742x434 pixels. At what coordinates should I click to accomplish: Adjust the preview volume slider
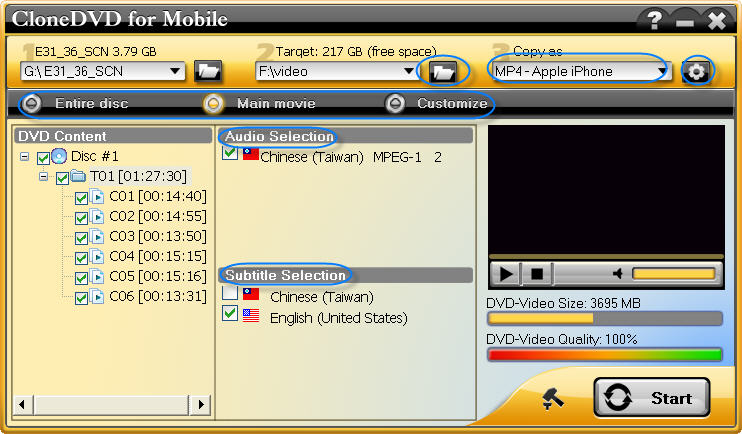(x=673, y=274)
